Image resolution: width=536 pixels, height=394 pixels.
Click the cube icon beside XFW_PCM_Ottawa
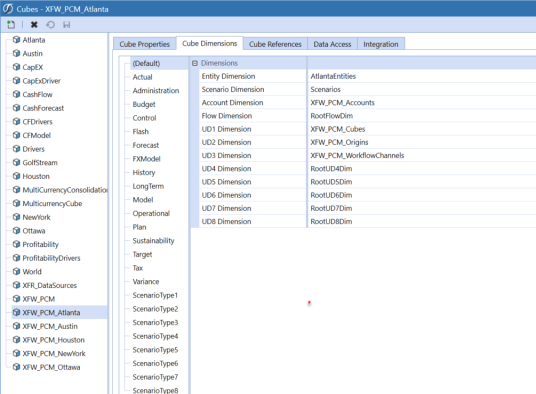(x=16, y=367)
